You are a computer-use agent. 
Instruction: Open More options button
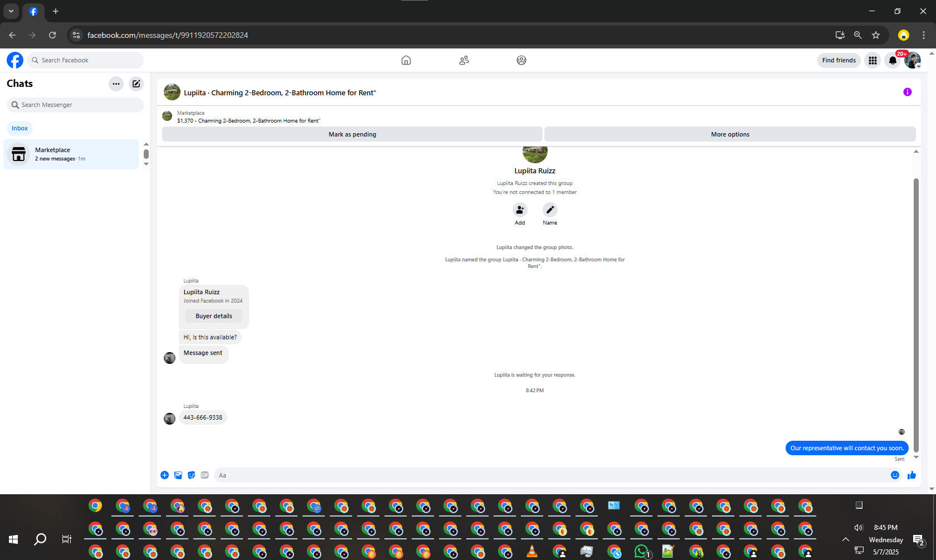(x=730, y=134)
